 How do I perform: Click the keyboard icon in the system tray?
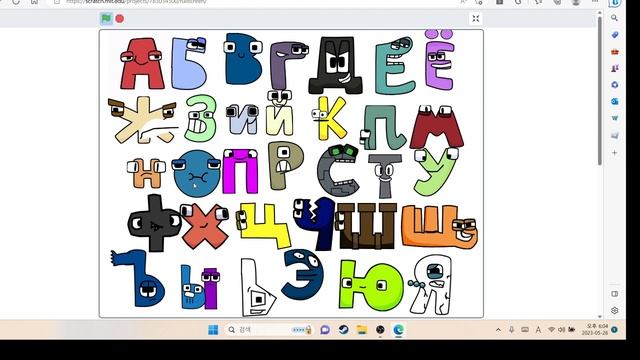[525, 330]
